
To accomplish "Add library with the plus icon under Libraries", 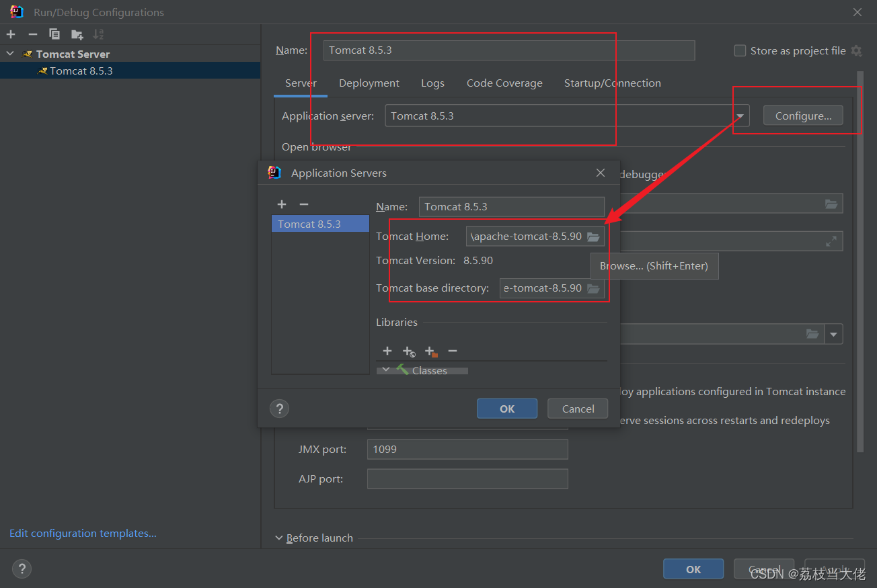I will click(387, 351).
